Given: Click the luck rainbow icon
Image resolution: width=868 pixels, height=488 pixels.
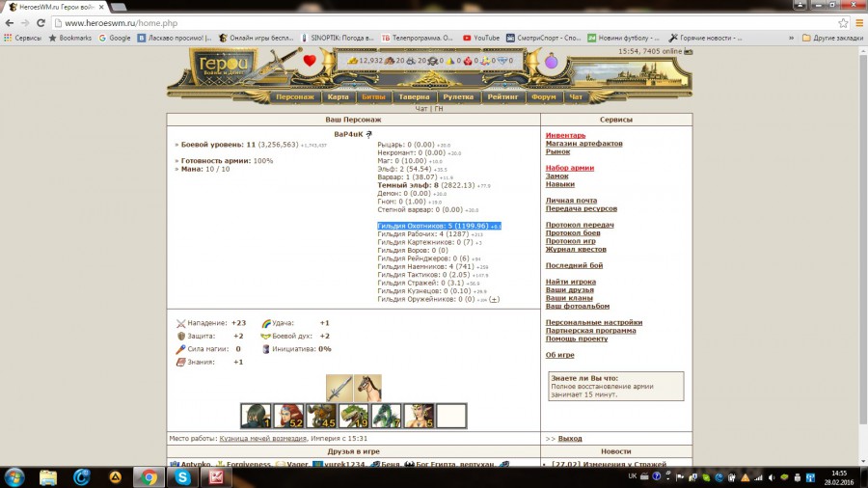Looking at the screenshot, I should pyautogui.click(x=266, y=323).
